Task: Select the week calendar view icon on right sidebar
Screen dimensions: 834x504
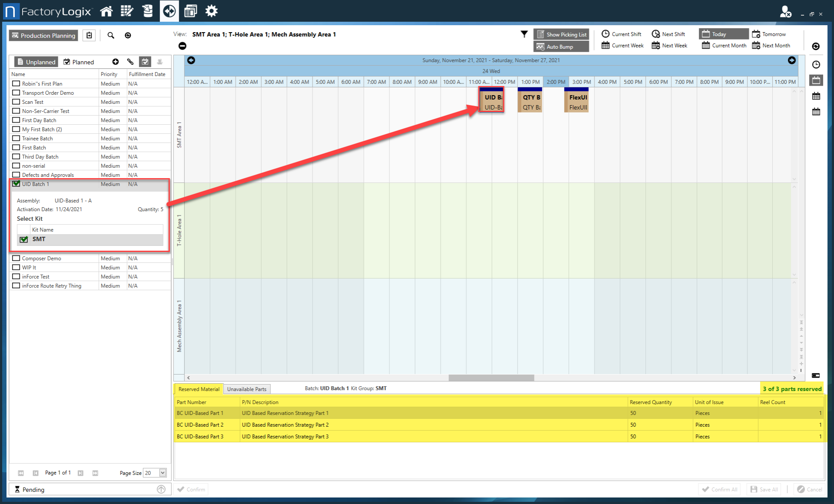Action: coord(816,96)
